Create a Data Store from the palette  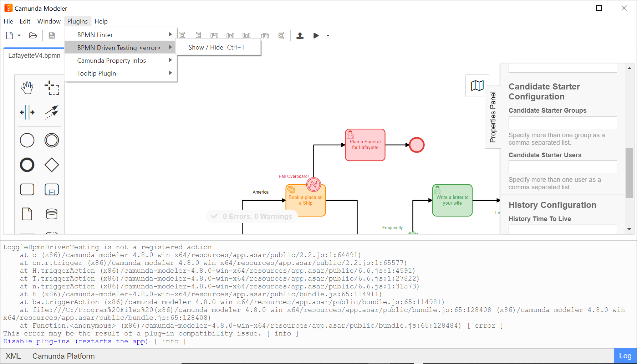pyautogui.click(x=52, y=214)
